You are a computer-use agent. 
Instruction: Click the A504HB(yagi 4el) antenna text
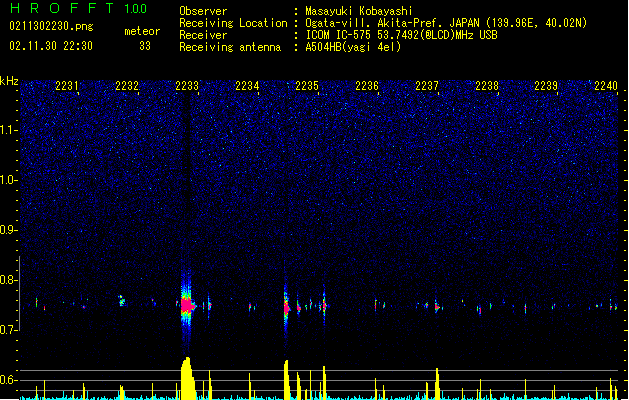point(353,47)
